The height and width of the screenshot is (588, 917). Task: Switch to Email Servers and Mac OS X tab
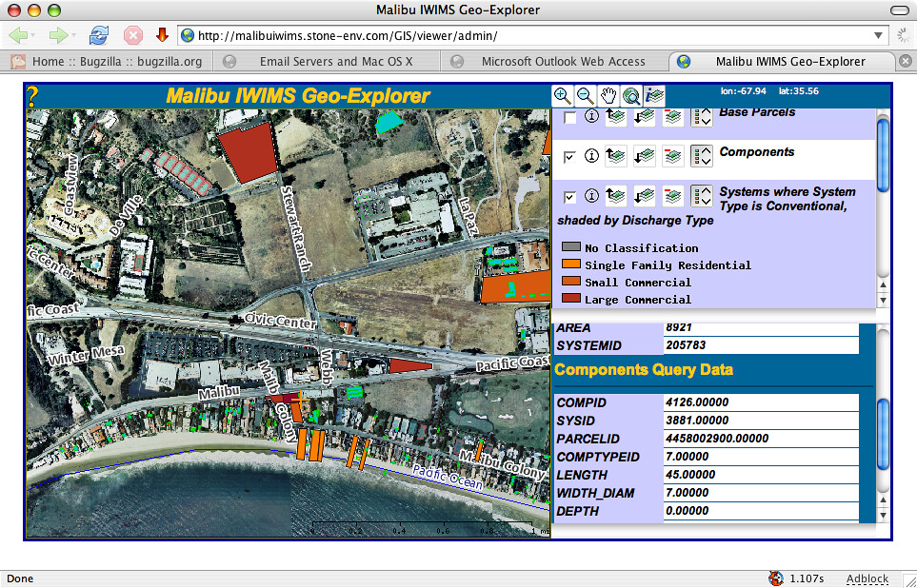coord(326,62)
